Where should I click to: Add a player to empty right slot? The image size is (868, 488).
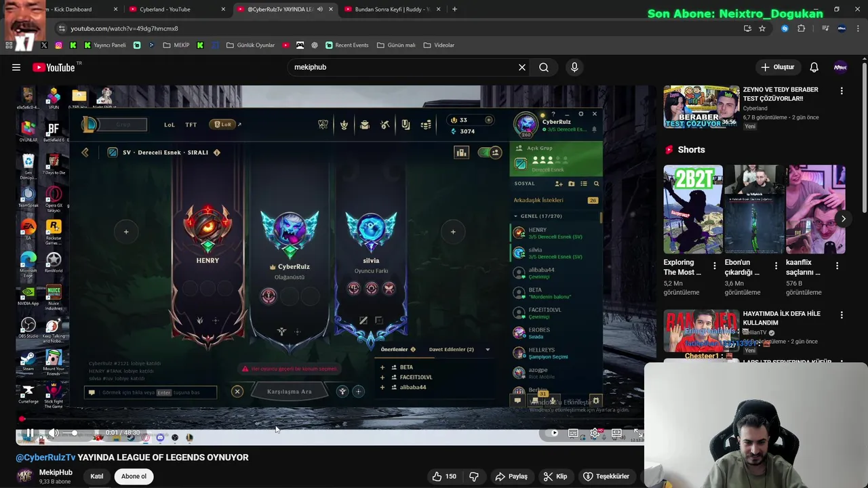click(453, 232)
